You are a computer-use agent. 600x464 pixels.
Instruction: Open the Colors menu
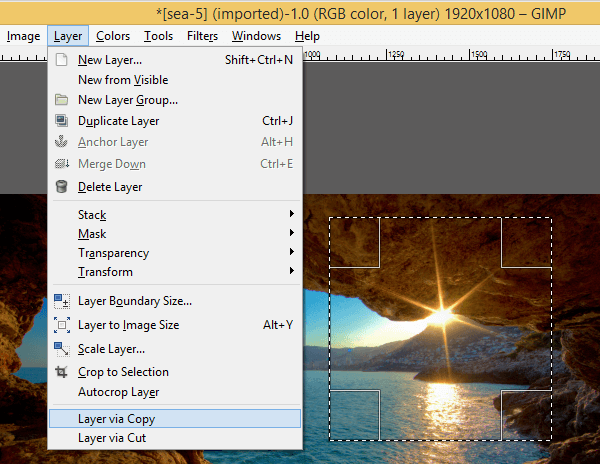point(113,36)
